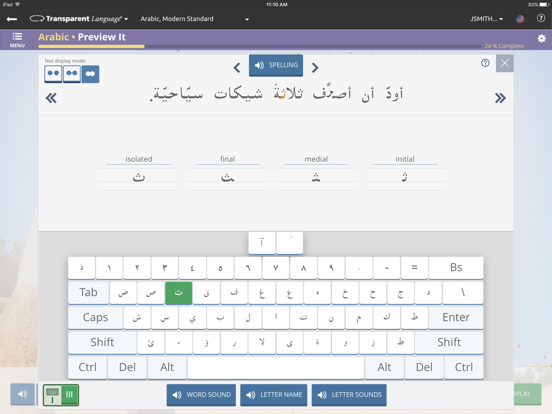This screenshot has height=414, width=552.
Task: Select the first text display mode
Action: click(x=53, y=74)
